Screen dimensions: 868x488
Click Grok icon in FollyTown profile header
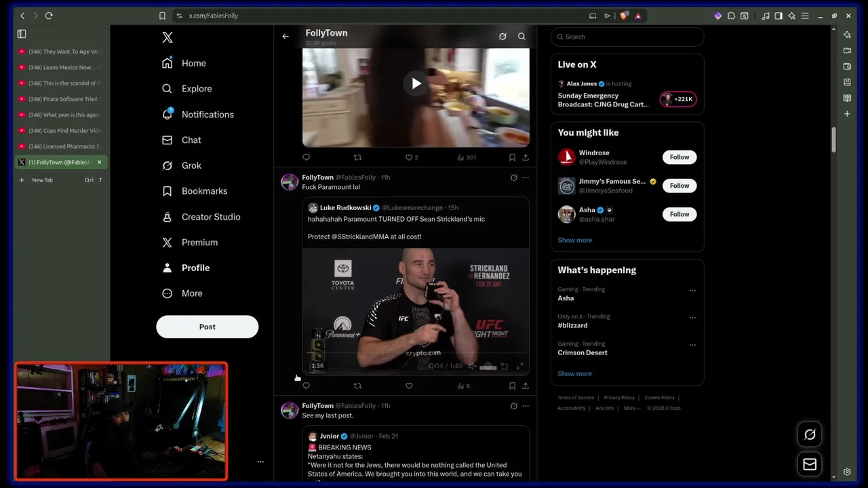(502, 37)
